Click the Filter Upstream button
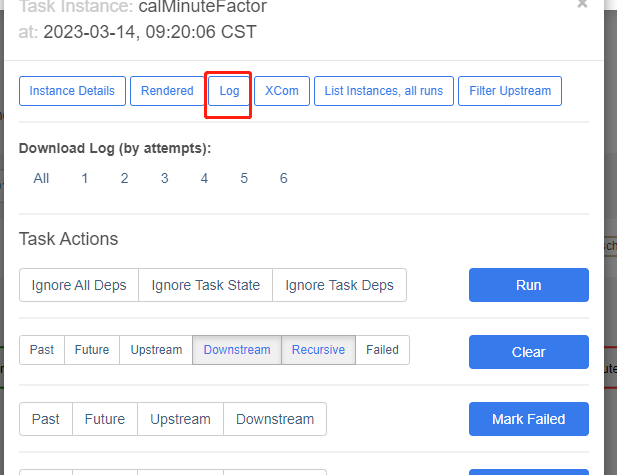This screenshot has height=475, width=617. point(510,91)
